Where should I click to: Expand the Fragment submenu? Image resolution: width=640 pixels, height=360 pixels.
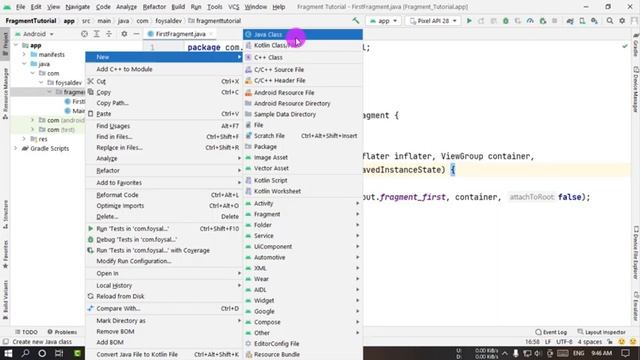click(x=302, y=214)
